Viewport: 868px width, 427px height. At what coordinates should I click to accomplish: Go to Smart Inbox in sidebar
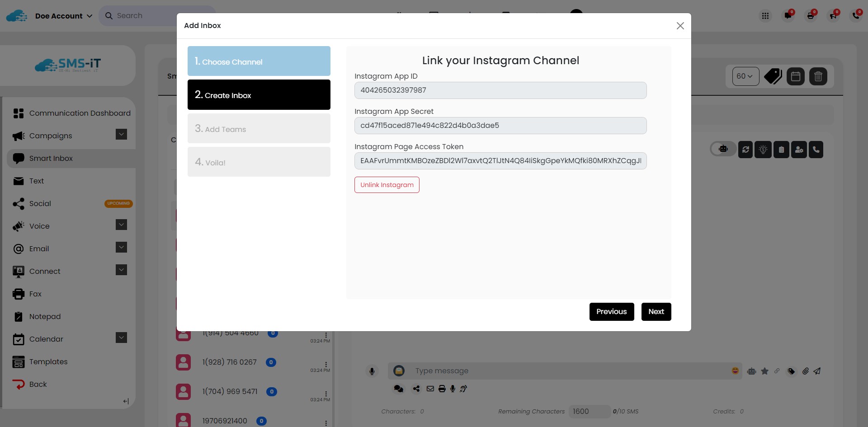71,159
